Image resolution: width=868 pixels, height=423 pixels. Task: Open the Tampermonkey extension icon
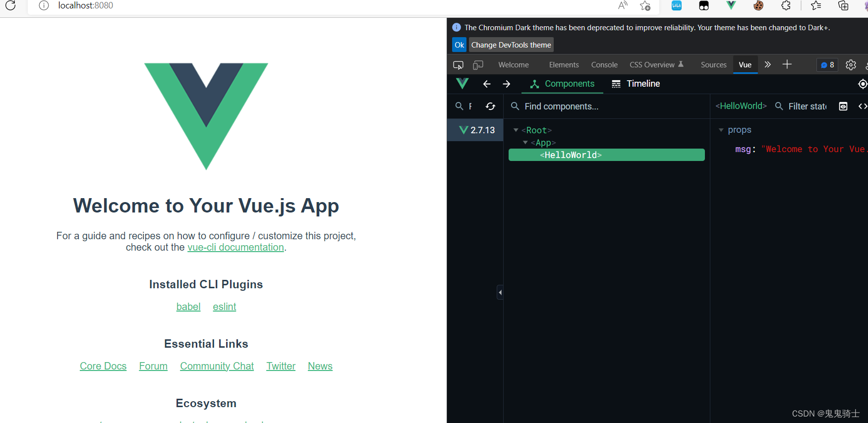tap(704, 5)
